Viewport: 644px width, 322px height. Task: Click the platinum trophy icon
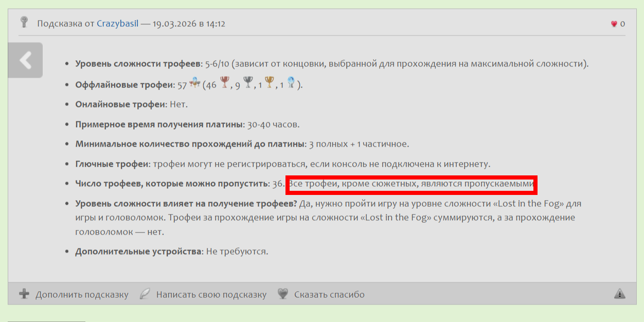[291, 83]
